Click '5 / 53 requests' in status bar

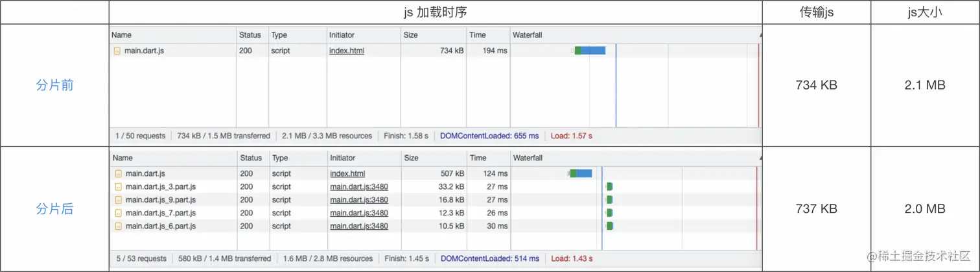coord(141,258)
